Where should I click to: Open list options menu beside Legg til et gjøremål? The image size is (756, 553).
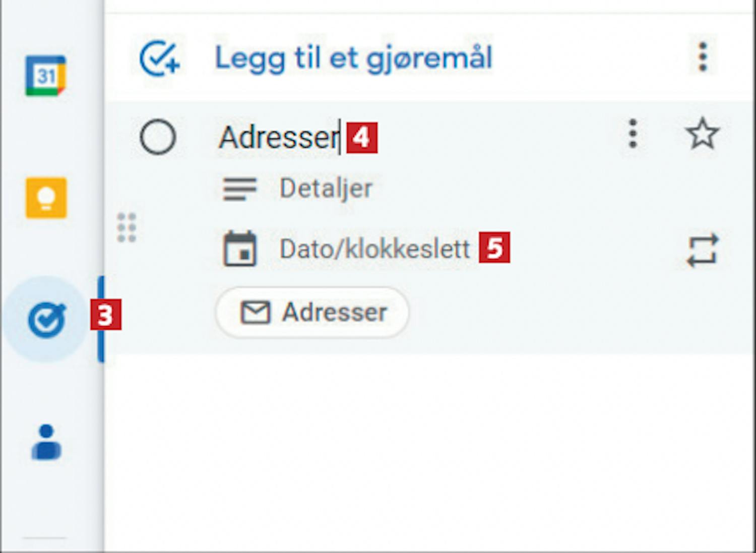(703, 57)
